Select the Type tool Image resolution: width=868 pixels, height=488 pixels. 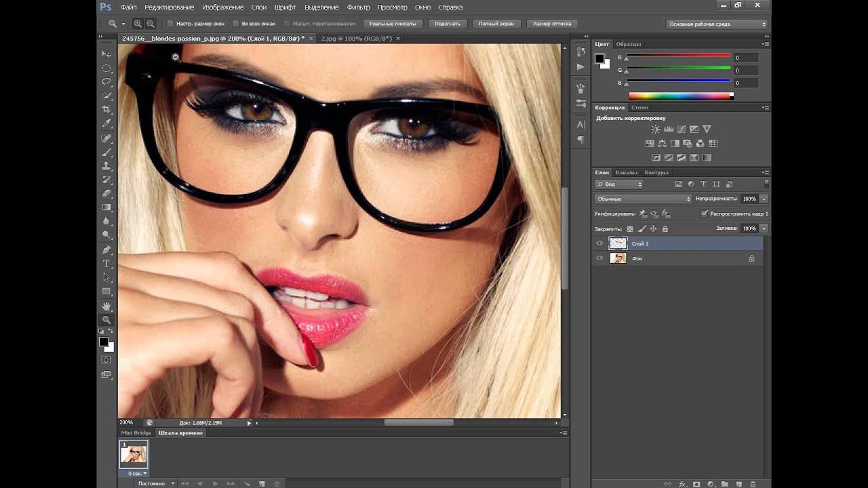coord(106,264)
